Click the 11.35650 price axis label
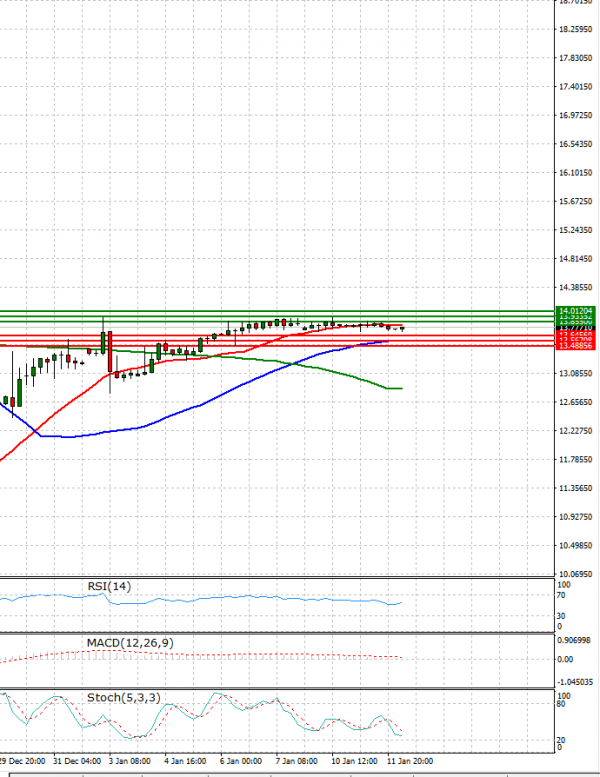The width and height of the screenshot is (600, 777). [575, 488]
